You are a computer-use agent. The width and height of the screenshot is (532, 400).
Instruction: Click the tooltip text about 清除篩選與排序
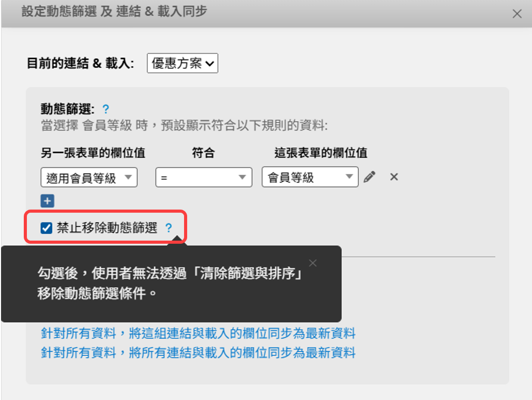[170, 283]
